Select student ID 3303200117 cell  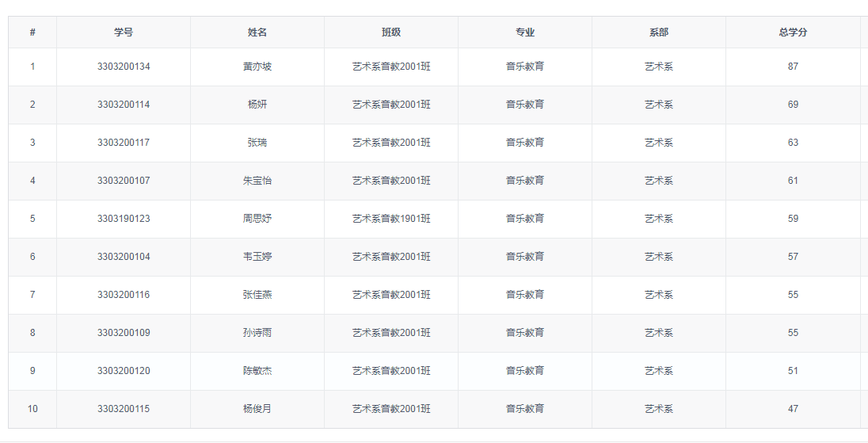click(x=123, y=143)
